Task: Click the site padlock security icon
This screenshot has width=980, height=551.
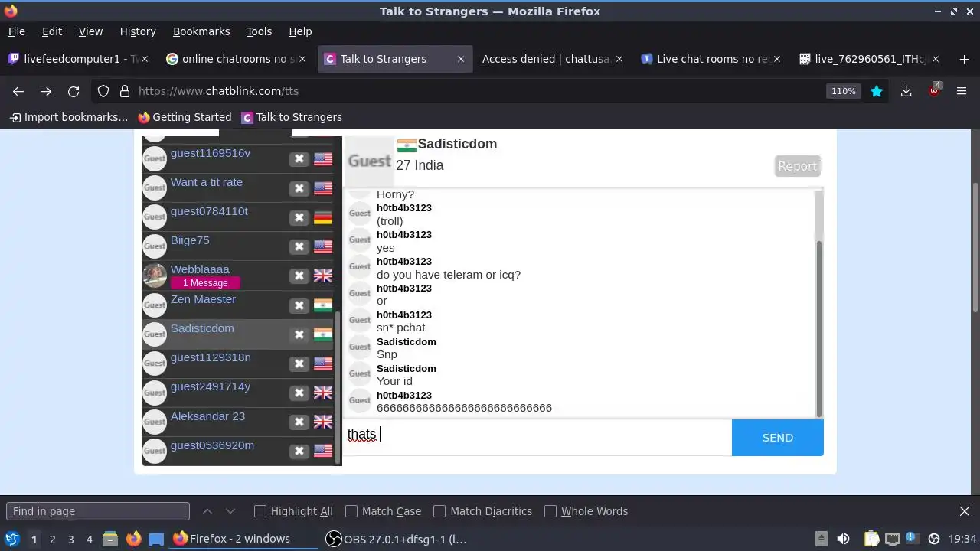Action: point(125,91)
